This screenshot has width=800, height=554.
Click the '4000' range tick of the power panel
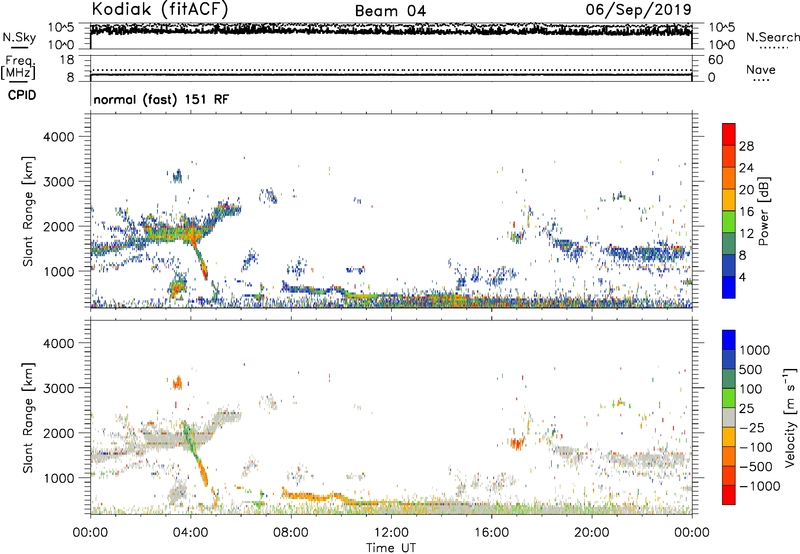pos(58,137)
